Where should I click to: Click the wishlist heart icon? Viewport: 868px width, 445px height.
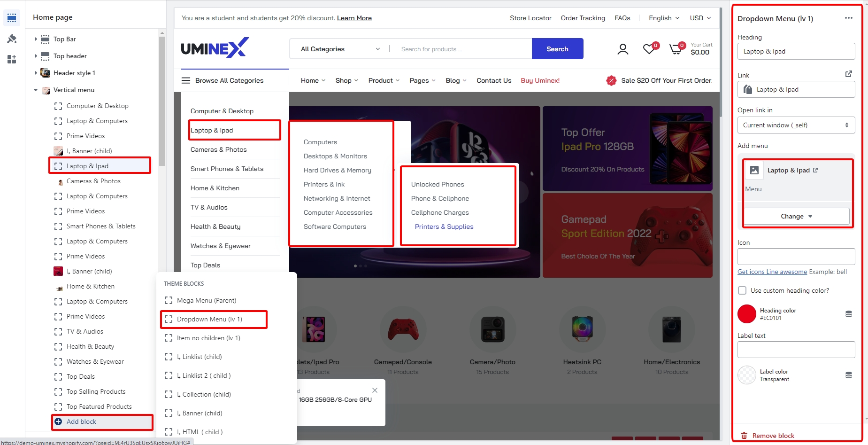pos(649,49)
